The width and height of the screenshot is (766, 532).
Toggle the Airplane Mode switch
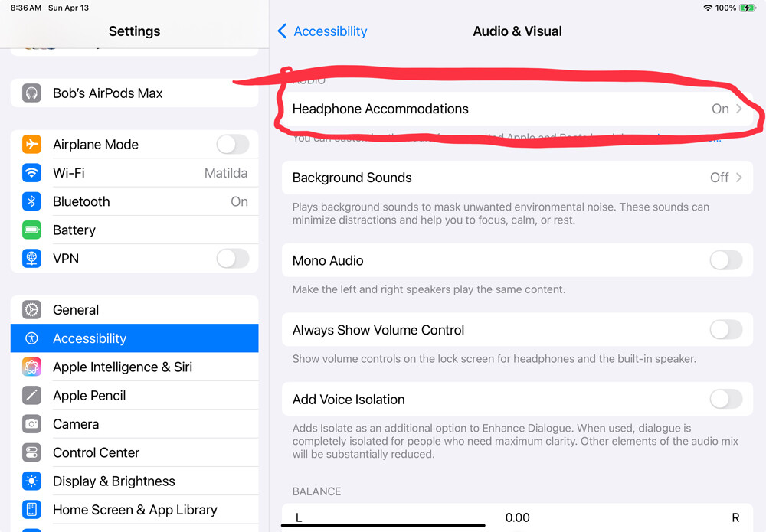(x=233, y=145)
